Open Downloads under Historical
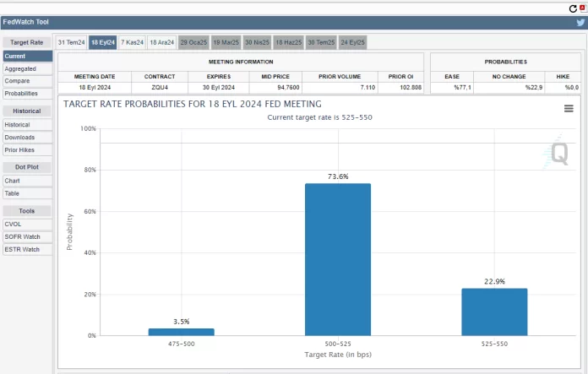Image resolution: width=588 pixels, height=374 pixels. pos(19,137)
